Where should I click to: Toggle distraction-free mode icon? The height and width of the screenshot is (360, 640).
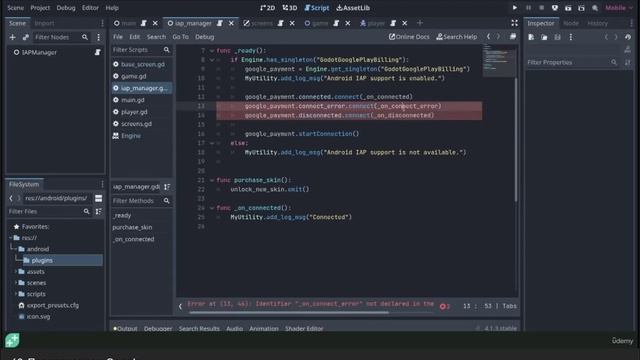(x=514, y=23)
